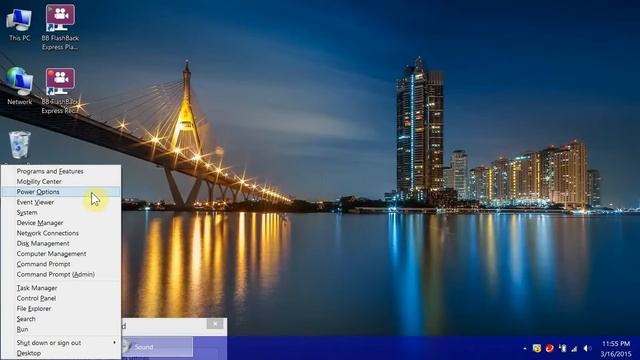Select the BB FlashBack Express Player shortcut

click(60, 27)
